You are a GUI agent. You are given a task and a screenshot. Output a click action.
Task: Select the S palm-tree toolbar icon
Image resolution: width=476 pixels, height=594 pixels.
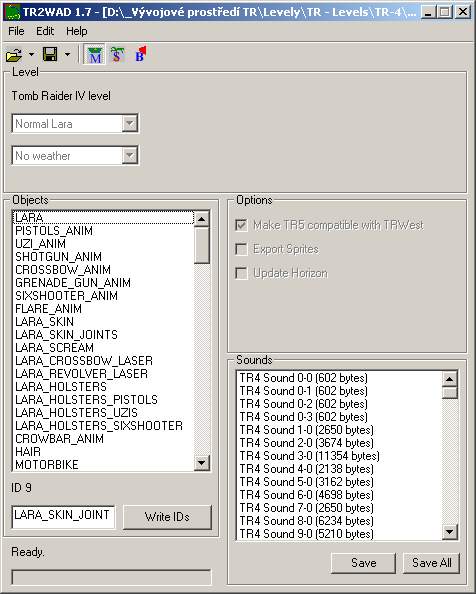click(x=117, y=55)
